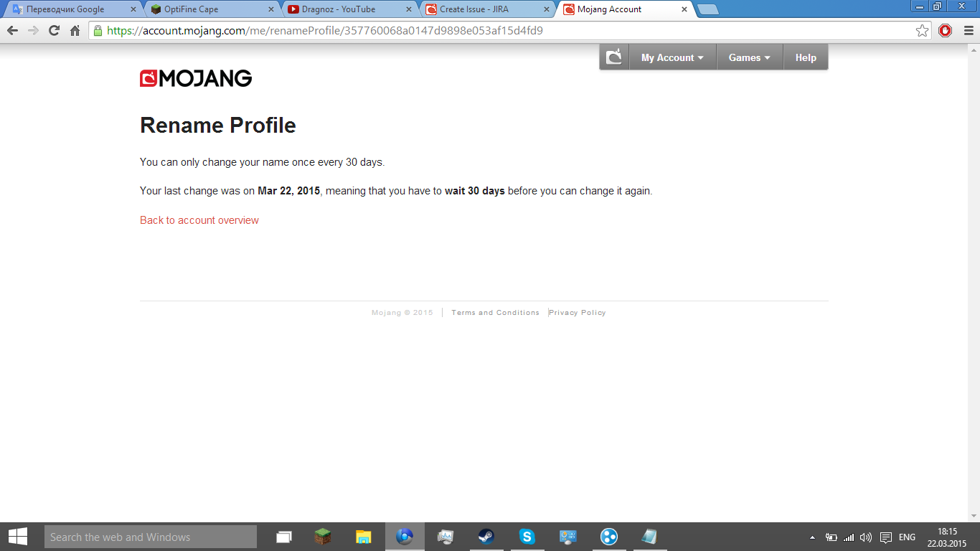The width and height of the screenshot is (980, 551).
Task: Switch to the Create Issue - JIRA tab
Action: coord(488,9)
